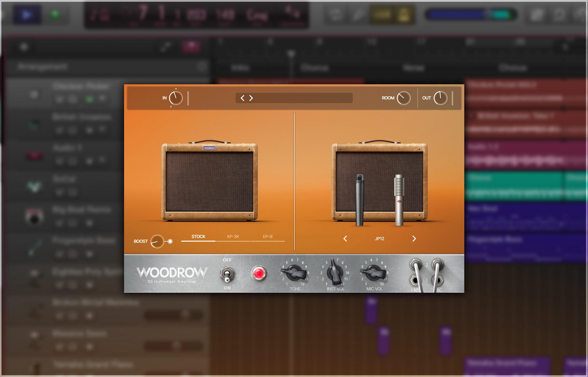Click the Play button in DAW transport
This screenshot has height=377, width=588.
27,14
